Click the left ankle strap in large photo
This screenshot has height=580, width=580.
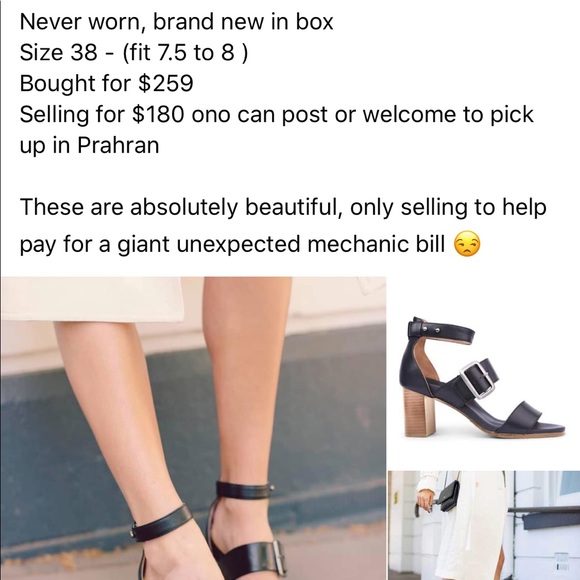tap(160, 523)
